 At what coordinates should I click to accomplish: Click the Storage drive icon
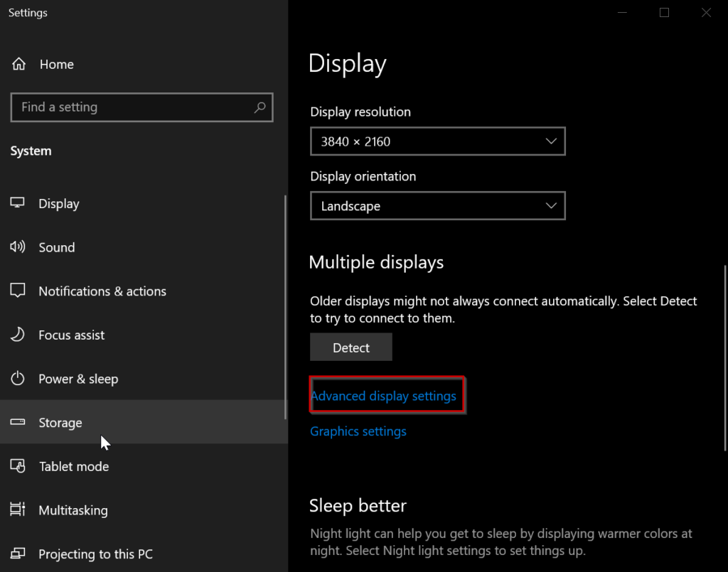click(x=17, y=422)
